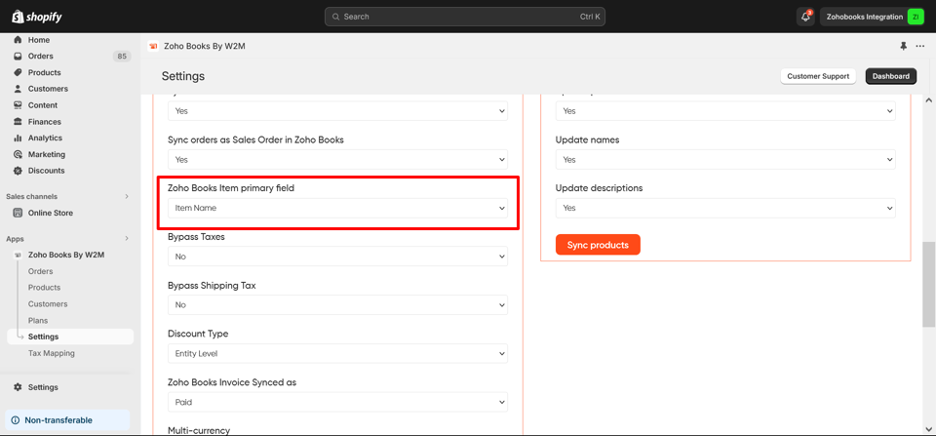The height and width of the screenshot is (436, 936).
Task: Click the Dashboard button
Action: click(x=890, y=76)
